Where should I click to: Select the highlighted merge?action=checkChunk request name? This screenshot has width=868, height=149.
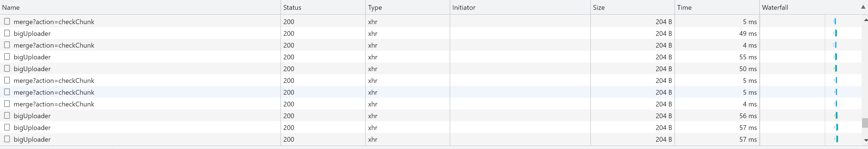coord(54,92)
